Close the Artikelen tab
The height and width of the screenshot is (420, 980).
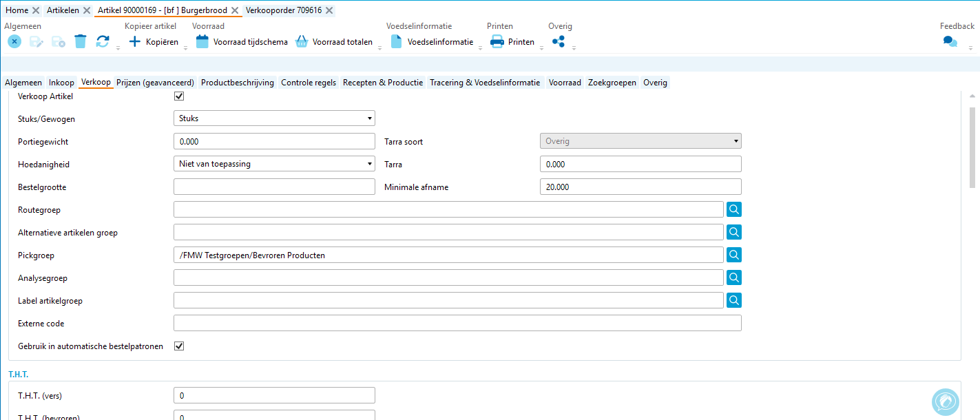(x=86, y=10)
